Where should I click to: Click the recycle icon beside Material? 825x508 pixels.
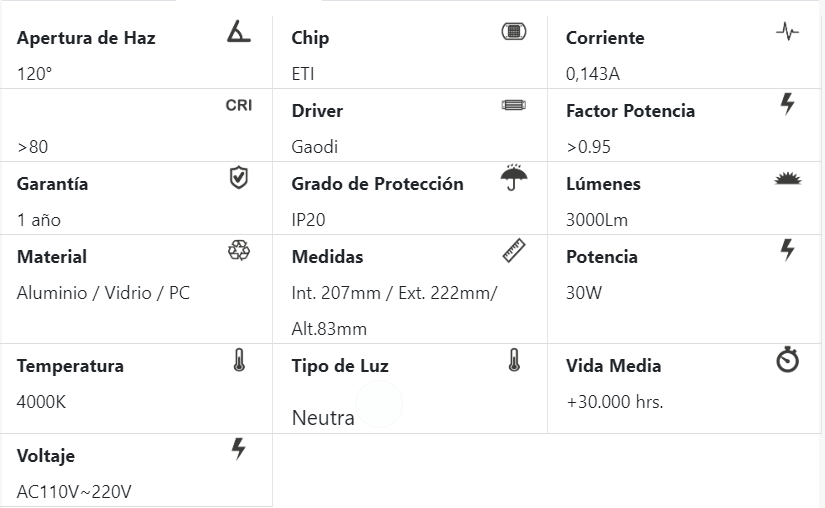click(x=238, y=251)
